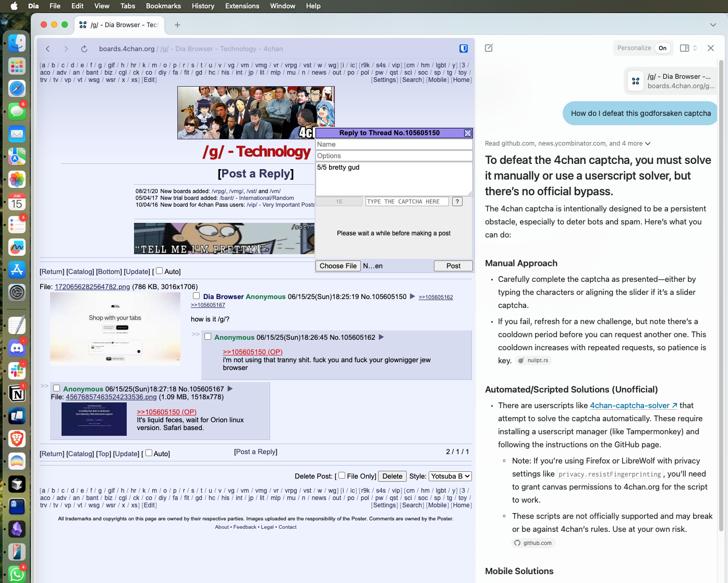Open the Yotsuba B style dropdown
The image size is (728, 583).
[450, 476]
